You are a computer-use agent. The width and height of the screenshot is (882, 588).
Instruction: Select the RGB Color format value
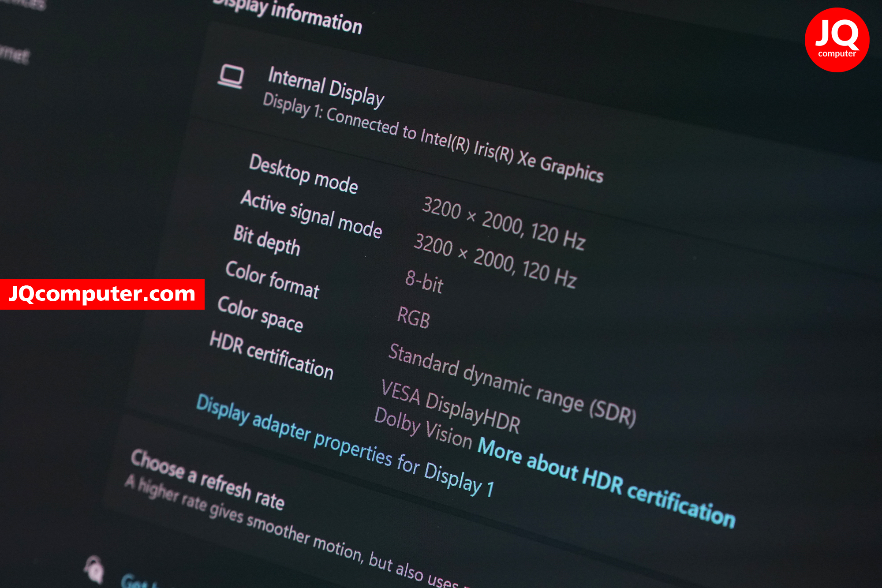414,317
